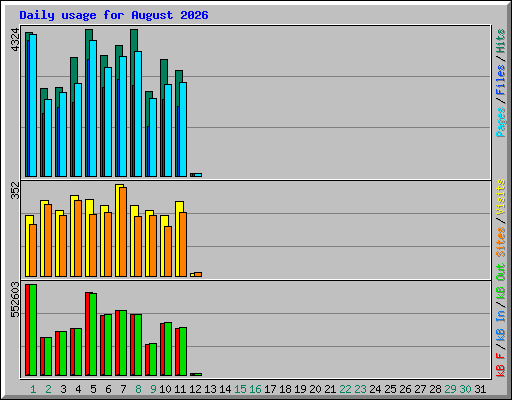
Task: Click the small orange sites bar for day 12
Action: (x=198, y=275)
